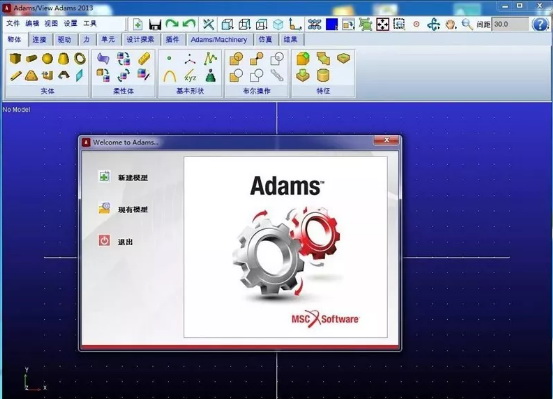Close the Welcome to Adams dialog
This screenshot has height=399, width=553.
[386, 140]
